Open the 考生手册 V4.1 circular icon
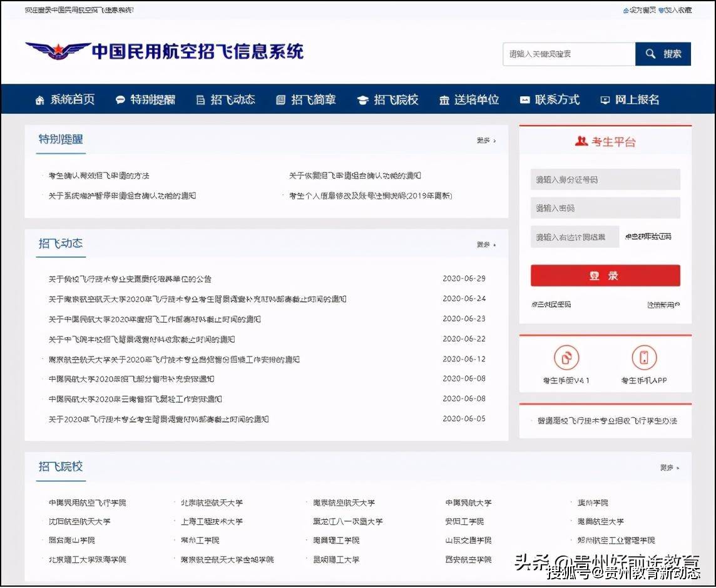716x588 pixels. pyautogui.click(x=566, y=357)
